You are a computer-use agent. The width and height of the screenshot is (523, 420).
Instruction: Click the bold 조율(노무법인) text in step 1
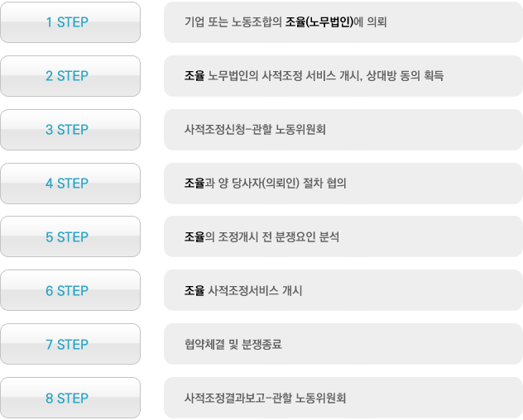pyautogui.click(x=319, y=22)
